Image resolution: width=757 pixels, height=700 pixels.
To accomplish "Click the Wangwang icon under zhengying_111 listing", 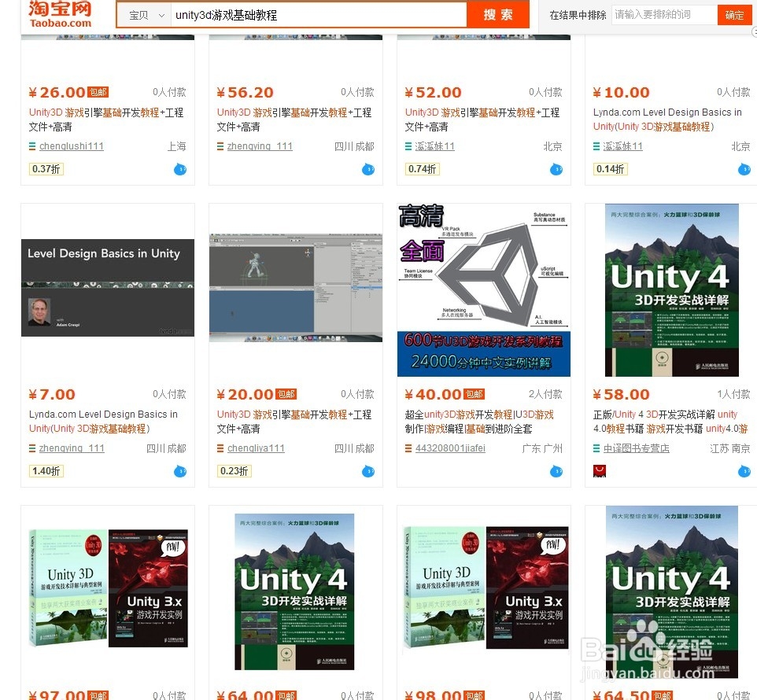I will pyautogui.click(x=367, y=168).
